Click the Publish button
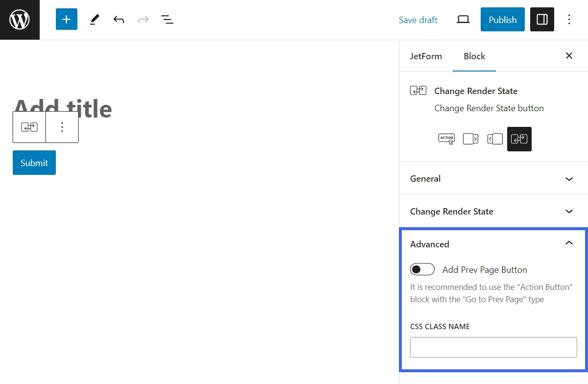 [x=502, y=20]
